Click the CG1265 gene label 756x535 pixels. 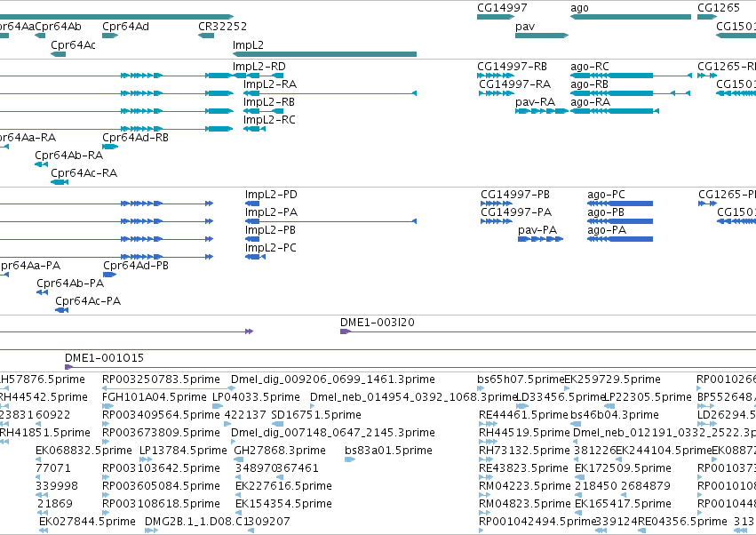click(719, 8)
